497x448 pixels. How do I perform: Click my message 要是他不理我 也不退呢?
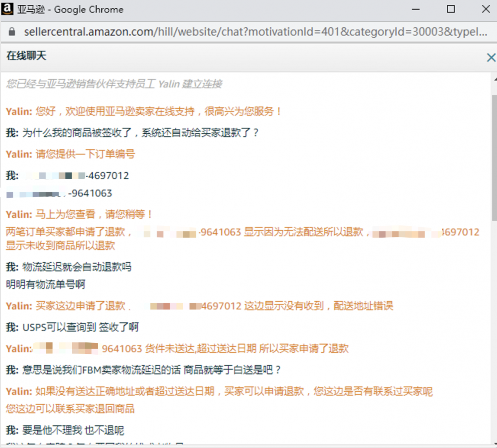pos(65,430)
